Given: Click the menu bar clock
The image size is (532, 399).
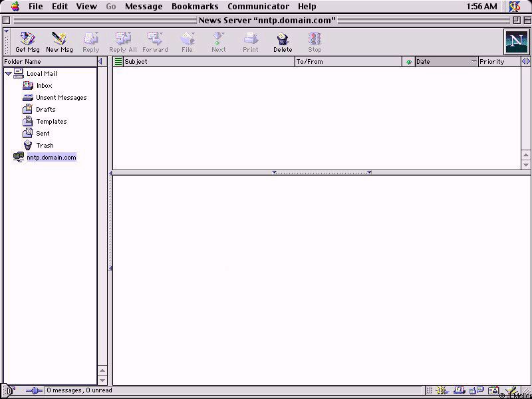Looking at the screenshot, I should pyautogui.click(x=481, y=7).
